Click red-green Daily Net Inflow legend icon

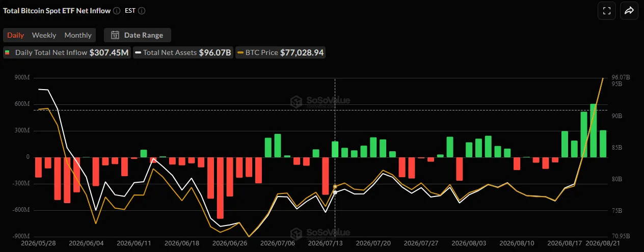click(7, 52)
